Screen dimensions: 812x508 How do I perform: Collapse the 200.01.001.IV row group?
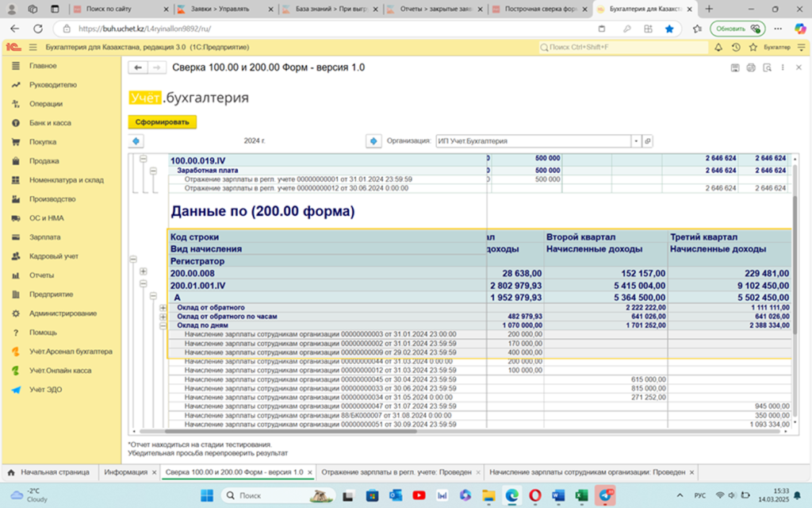coord(144,285)
